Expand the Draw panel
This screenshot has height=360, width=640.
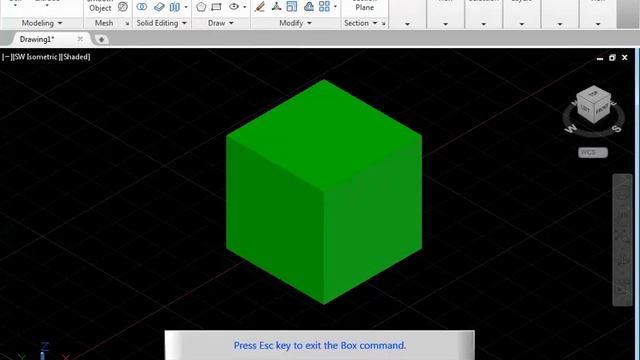[221, 23]
